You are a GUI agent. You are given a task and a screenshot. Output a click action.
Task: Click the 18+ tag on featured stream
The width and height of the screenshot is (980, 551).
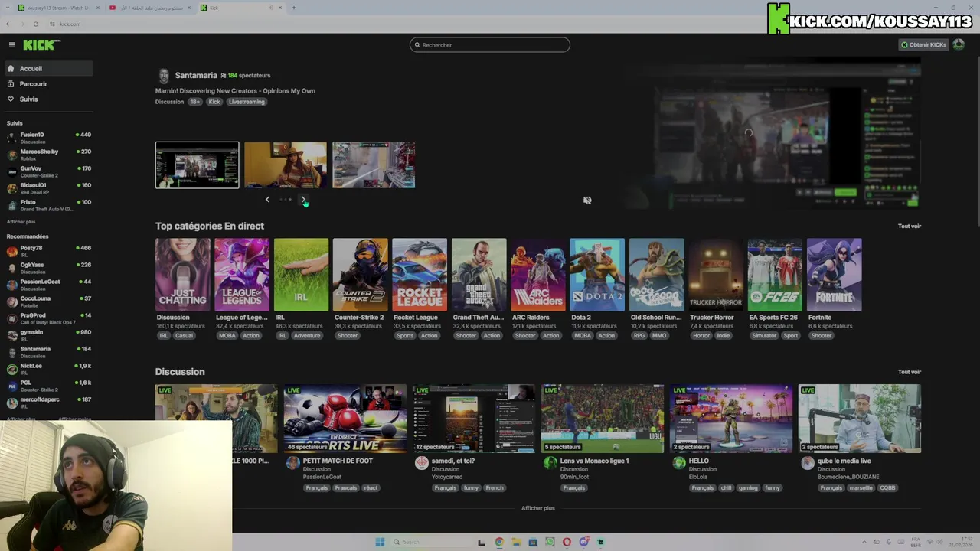[195, 102]
